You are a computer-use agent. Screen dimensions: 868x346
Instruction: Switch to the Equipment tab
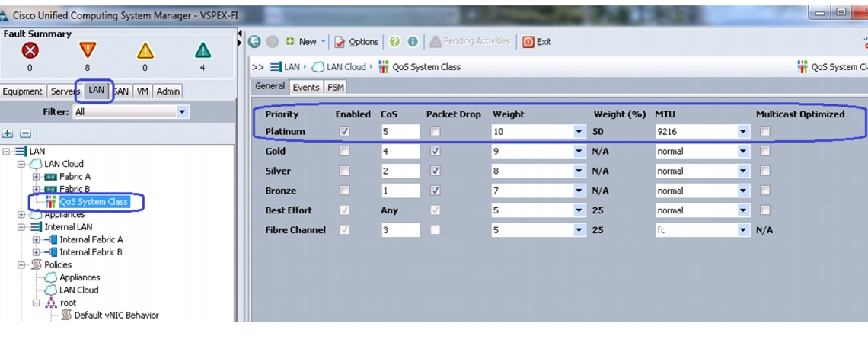22,91
